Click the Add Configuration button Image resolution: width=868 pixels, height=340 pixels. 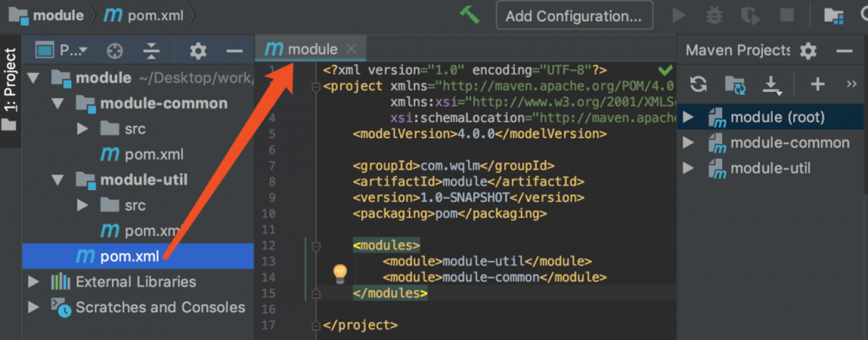pyautogui.click(x=574, y=16)
